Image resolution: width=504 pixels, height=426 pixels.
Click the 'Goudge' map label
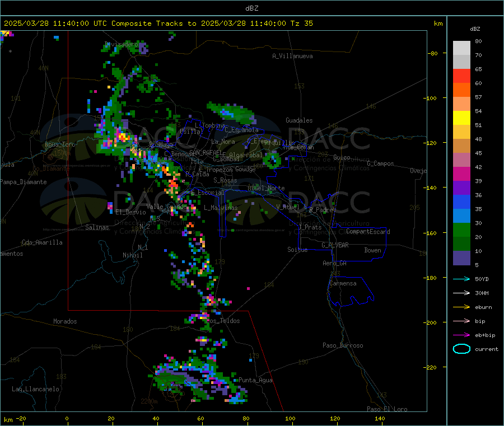(x=245, y=169)
